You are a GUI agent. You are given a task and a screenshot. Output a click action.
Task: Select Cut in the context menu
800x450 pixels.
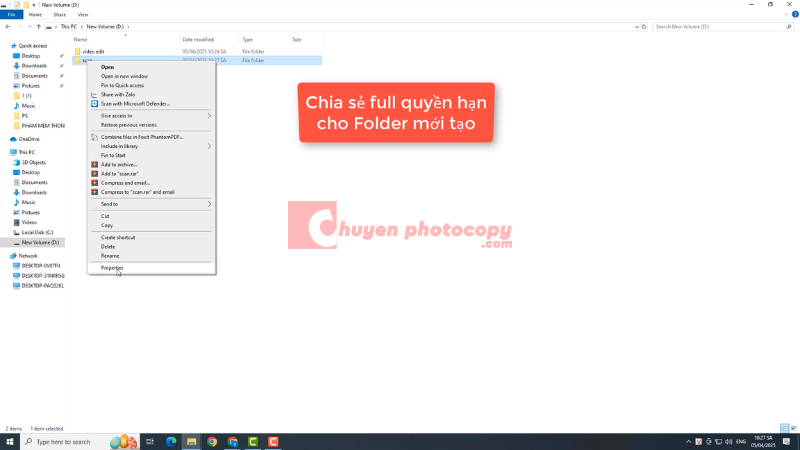click(151, 216)
